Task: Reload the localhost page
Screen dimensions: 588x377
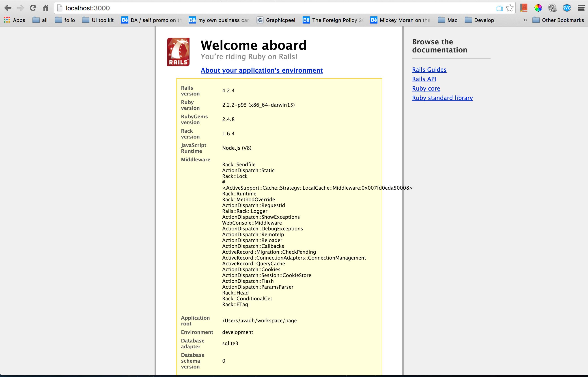Action: [33, 8]
